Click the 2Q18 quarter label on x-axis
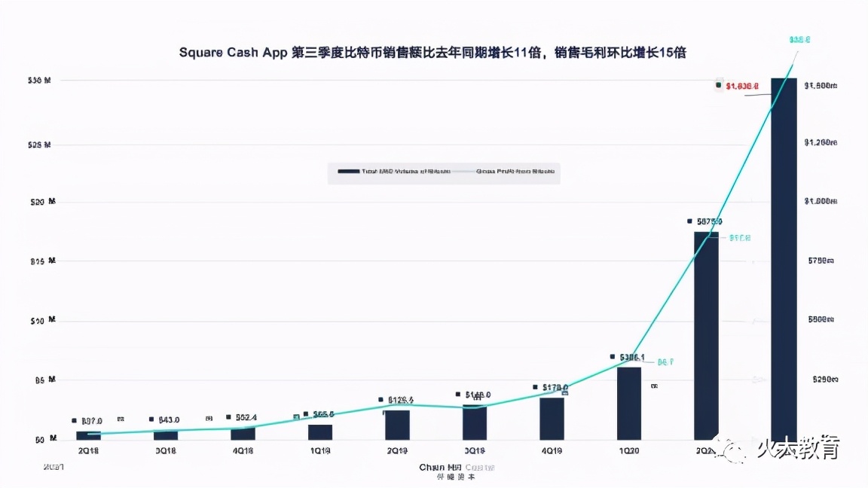The image size is (868, 488). [x=89, y=451]
